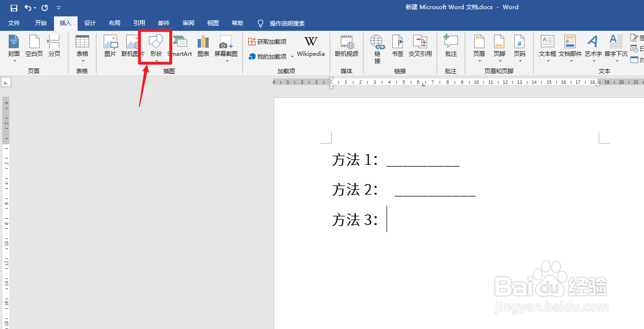Insert a SmartArt graphic
644x329 pixels.
(x=180, y=47)
